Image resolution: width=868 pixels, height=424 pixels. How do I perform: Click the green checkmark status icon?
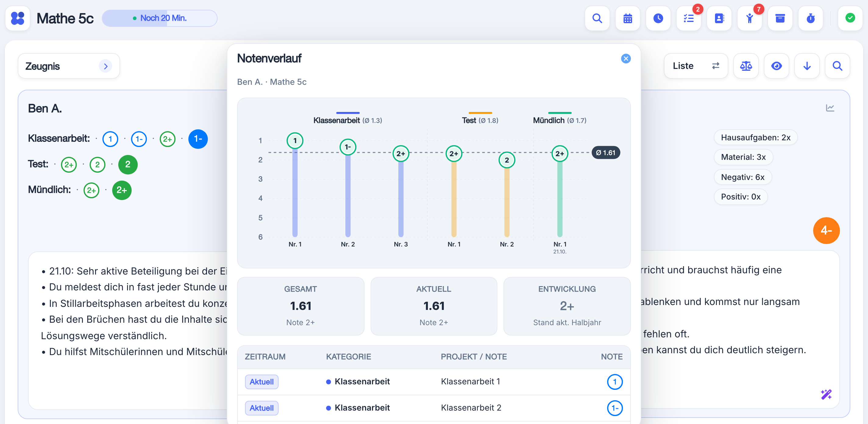click(850, 18)
